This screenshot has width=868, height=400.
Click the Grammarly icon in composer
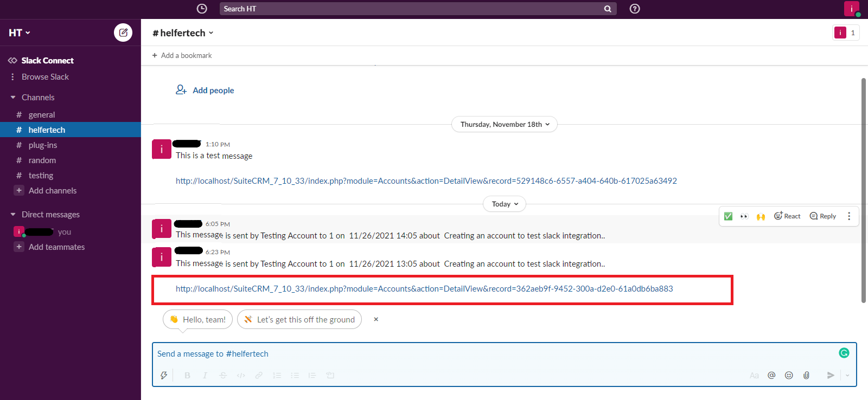click(844, 353)
